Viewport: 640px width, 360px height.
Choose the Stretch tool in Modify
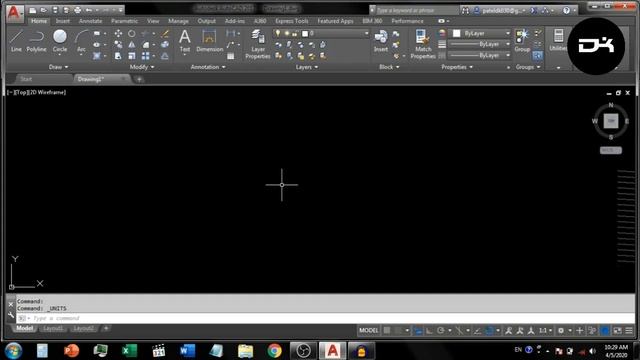point(118,56)
